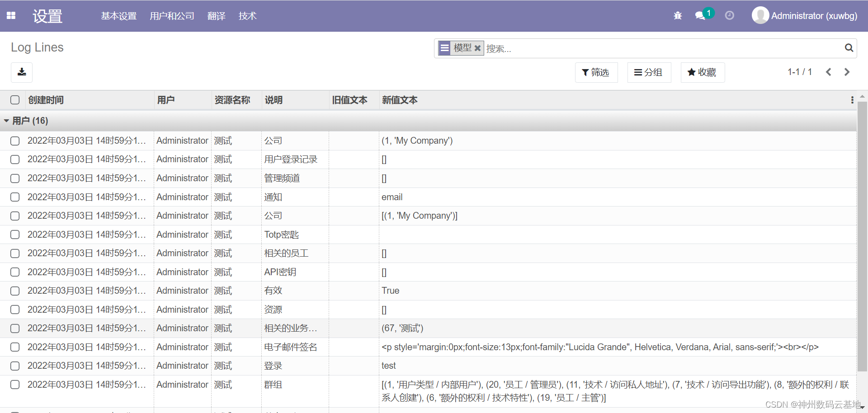Open the 筛选 filter dropdown
Screen dimensions: 868x413
tap(596, 72)
